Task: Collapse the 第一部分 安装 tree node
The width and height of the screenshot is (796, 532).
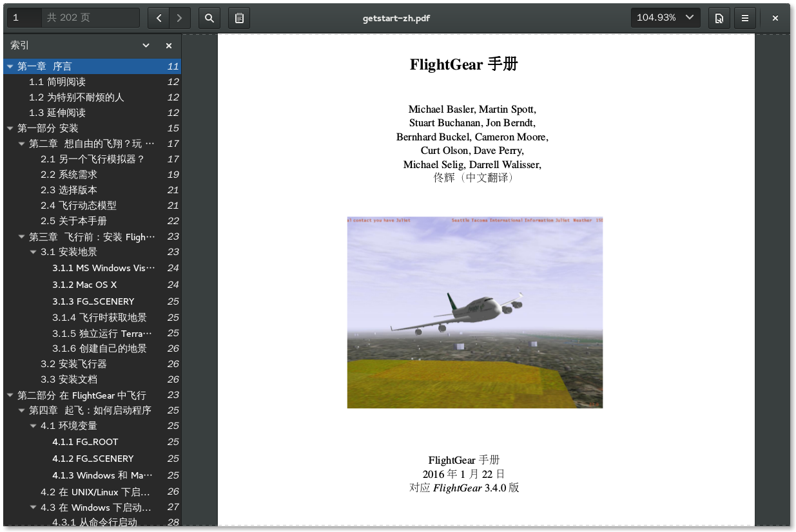Action: pos(10,128)
